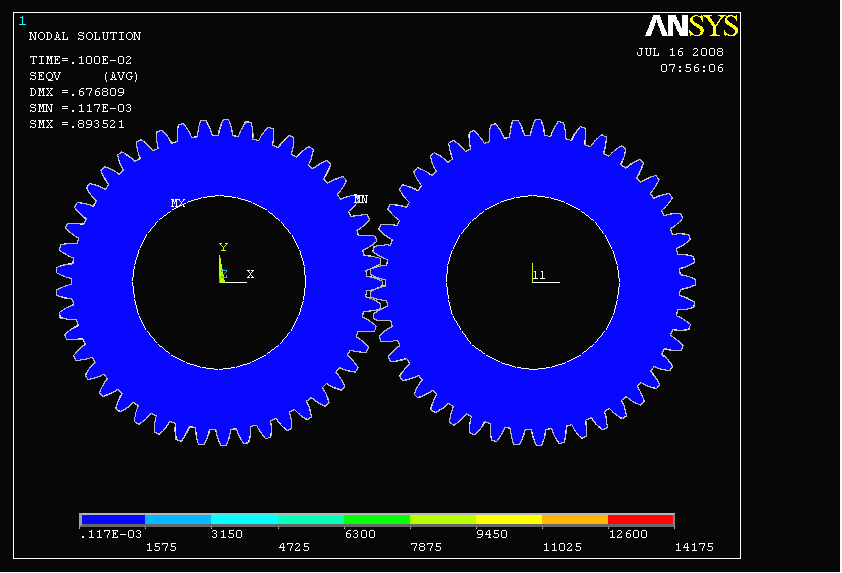Select the dark blue legend swatch
The width and height of the screenshot is (842, 573).
[x=113, y=520]
